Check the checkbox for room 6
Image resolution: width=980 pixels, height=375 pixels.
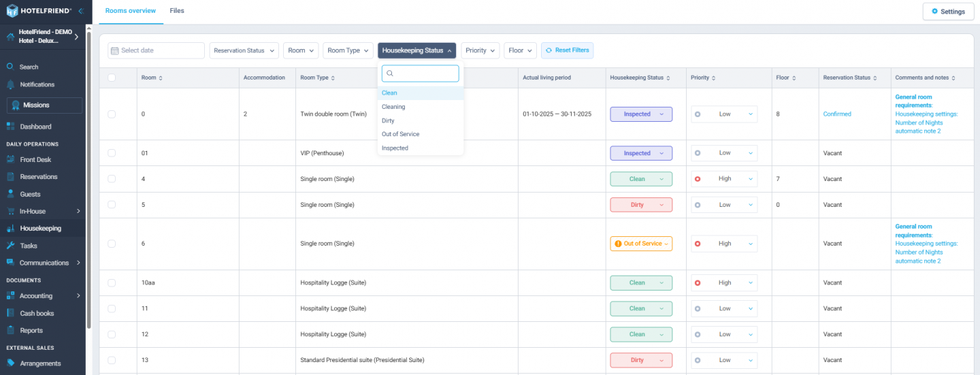click(x=112, y=244)
